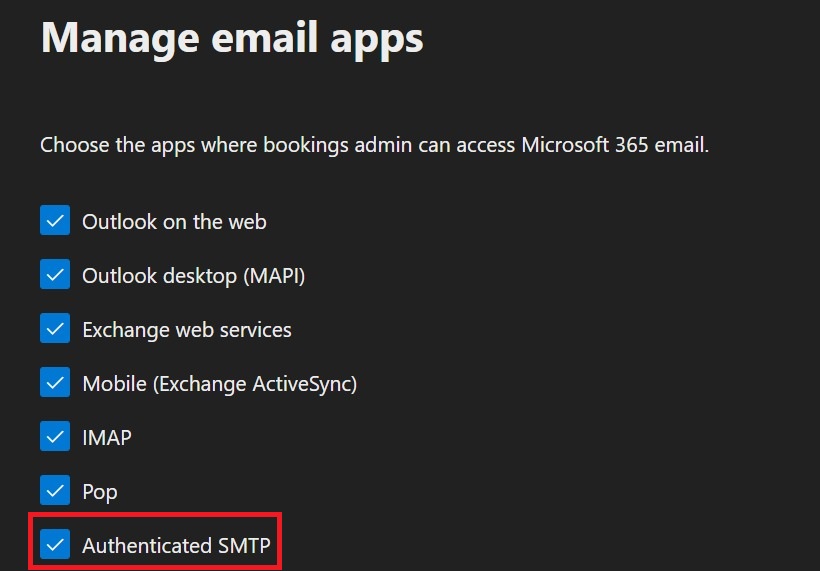This screenshot has height=571, width=820.
Task: Uncheck the Authenticated SMTP checkbox
Action: (x=55, y=545)
